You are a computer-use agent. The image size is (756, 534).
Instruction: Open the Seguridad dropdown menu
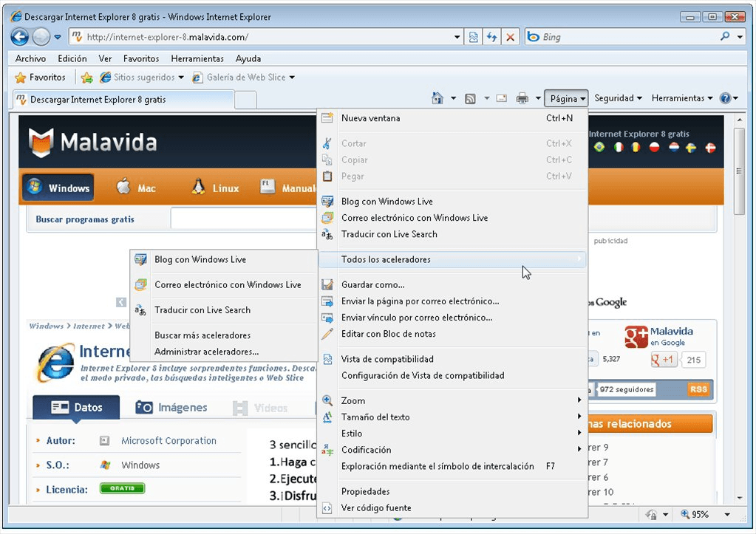point(618,98)
